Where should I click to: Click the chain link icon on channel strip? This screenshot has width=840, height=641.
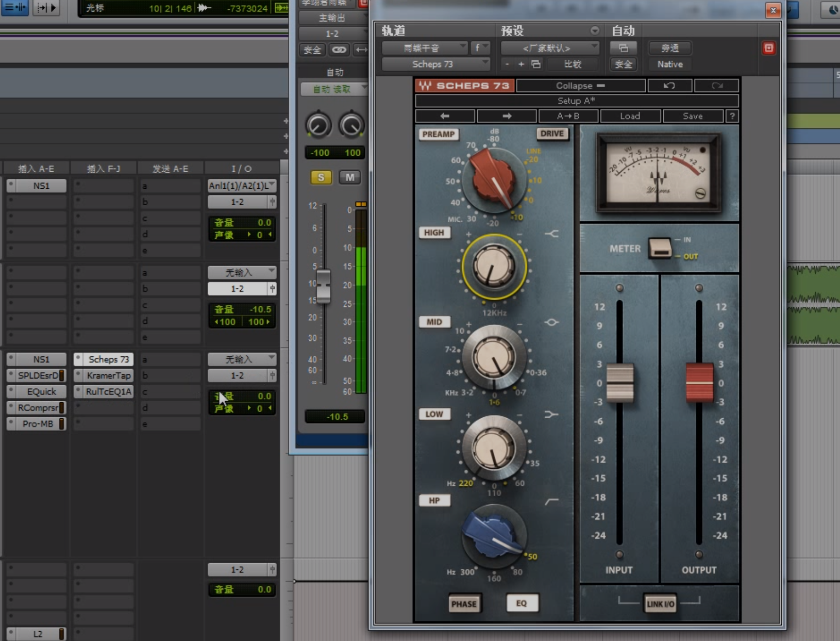pos(339,50)
